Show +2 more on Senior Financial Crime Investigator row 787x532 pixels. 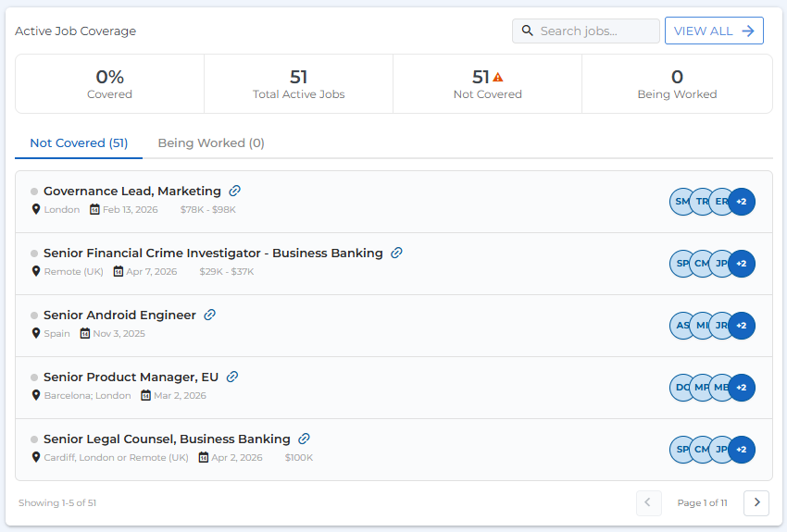point(742,264)
